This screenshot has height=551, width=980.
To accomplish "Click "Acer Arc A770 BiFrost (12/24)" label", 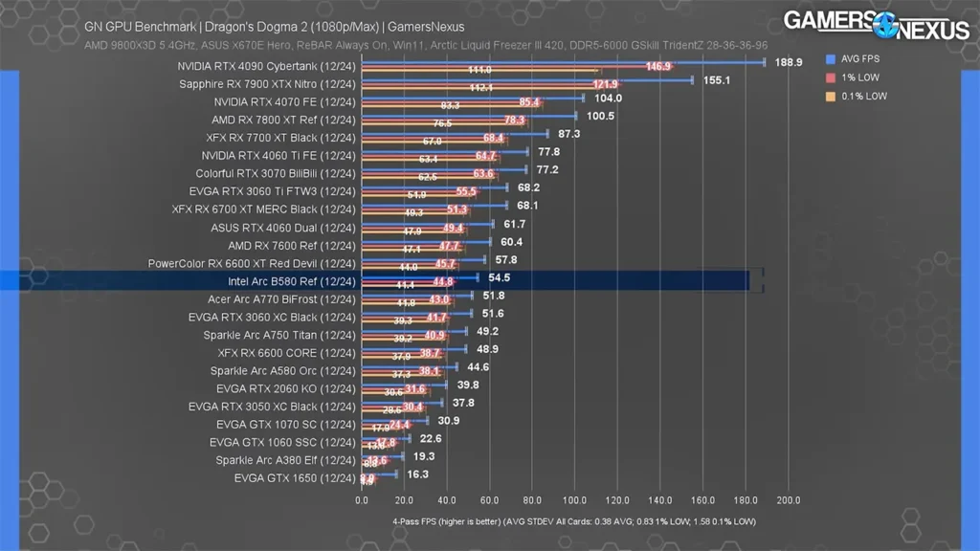I will point(282,299).
